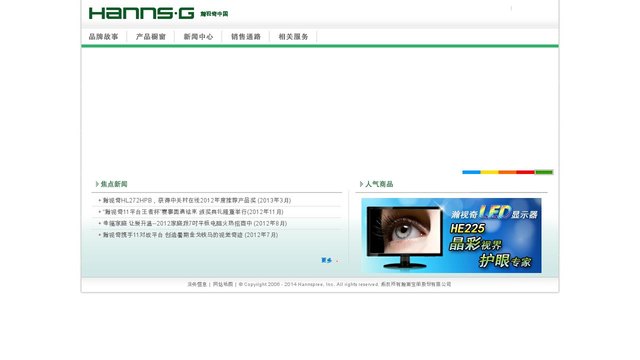Screen dimensions: 640x360
Task: Open the 网站地图 footer link
Action: [x=223, y=284]
